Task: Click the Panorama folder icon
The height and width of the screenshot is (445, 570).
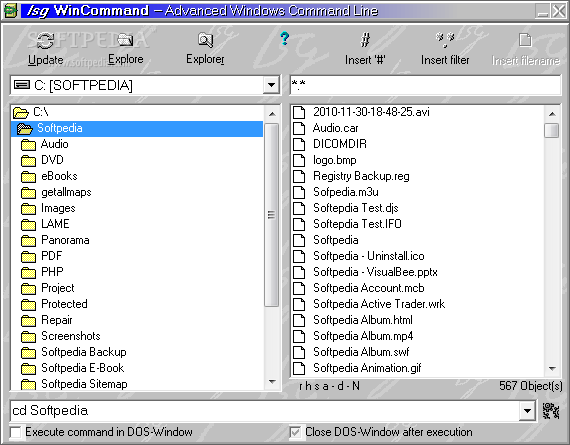Action: click(28, 241)
